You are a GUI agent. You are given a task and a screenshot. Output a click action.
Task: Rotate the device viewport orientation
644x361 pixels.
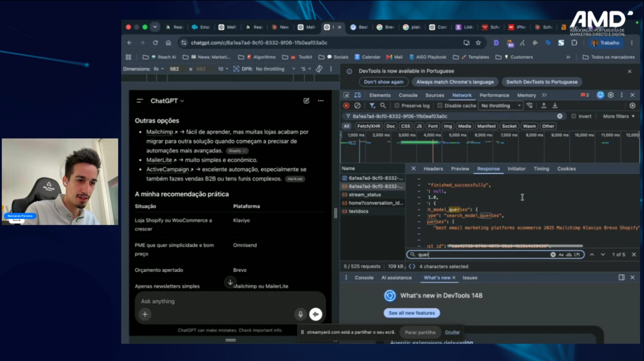pyautogui.click(x=319, y=69)
